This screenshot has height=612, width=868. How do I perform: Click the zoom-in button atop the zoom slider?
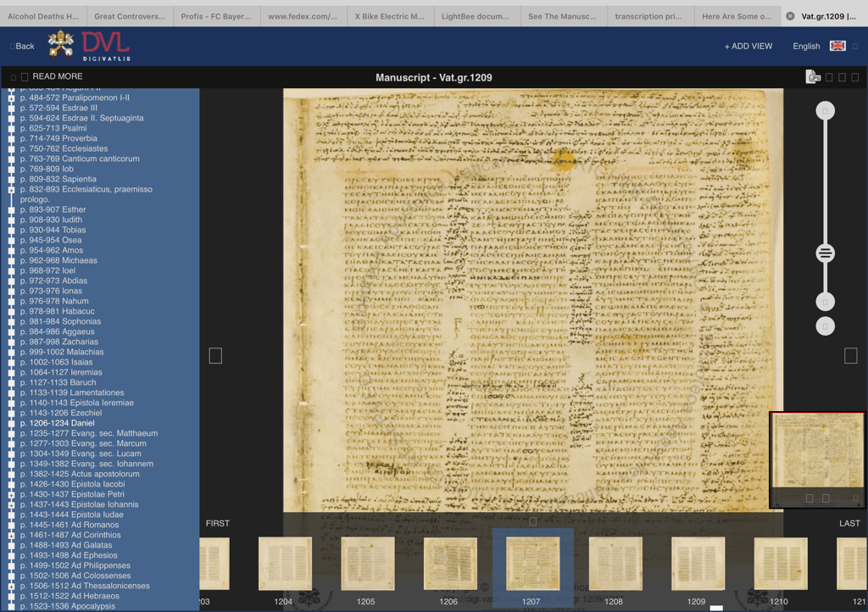[x=825, y=111]
